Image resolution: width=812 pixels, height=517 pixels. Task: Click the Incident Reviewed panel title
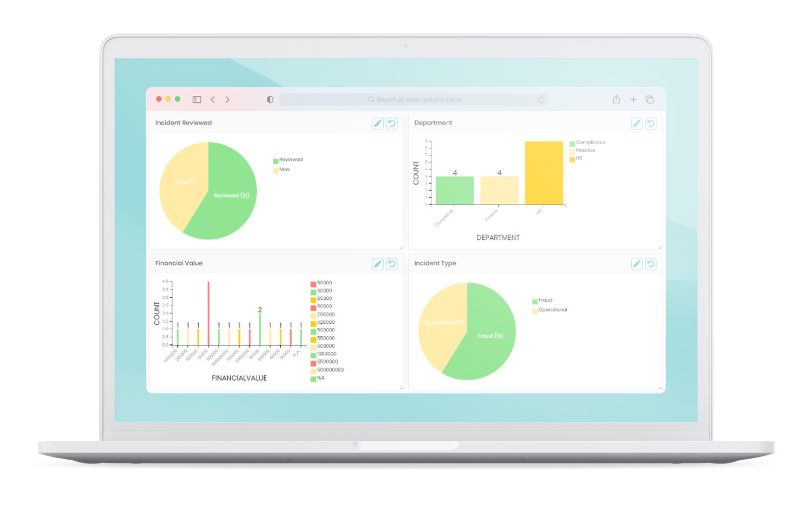pyautogui.click(x=184, y=123)
